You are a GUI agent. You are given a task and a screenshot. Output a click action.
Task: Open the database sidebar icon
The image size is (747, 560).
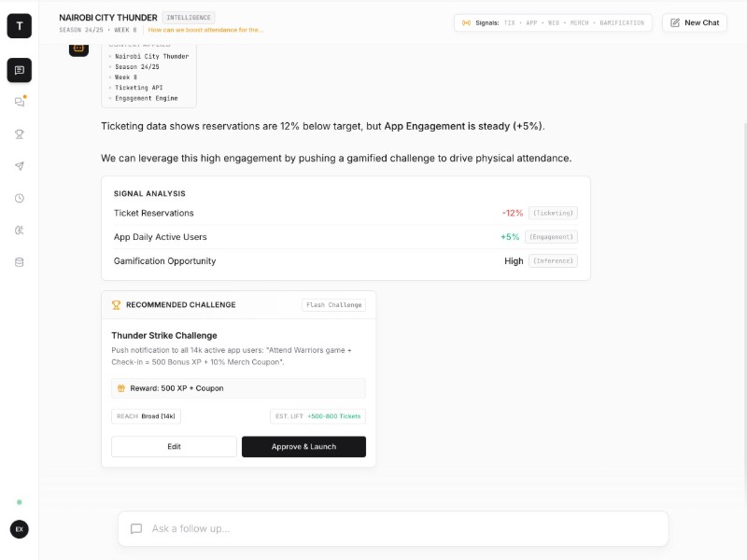tap(19, 262)
